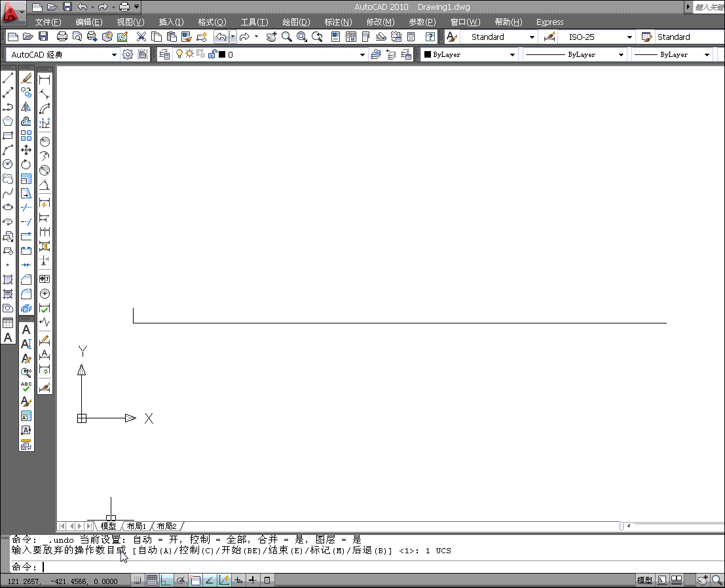Viewport: 725px width, 588px height.
Task: Select the Move tool
Action: [26, 149]
